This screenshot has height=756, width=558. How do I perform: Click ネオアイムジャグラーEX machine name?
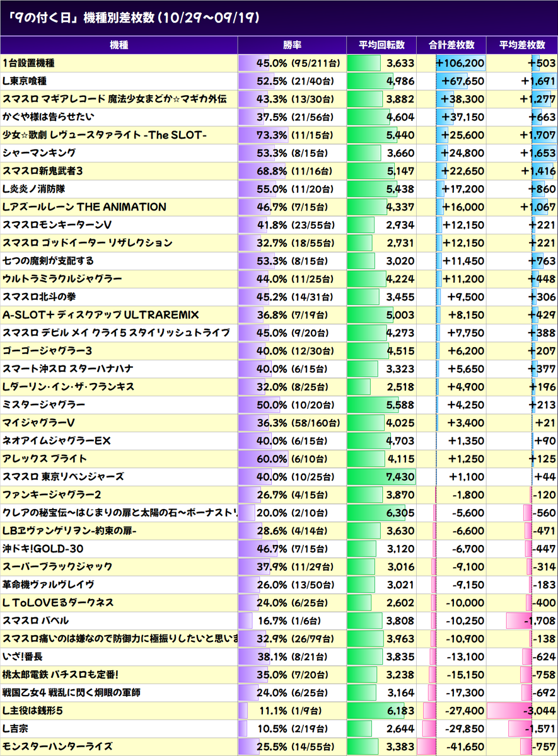pos(57,440)
